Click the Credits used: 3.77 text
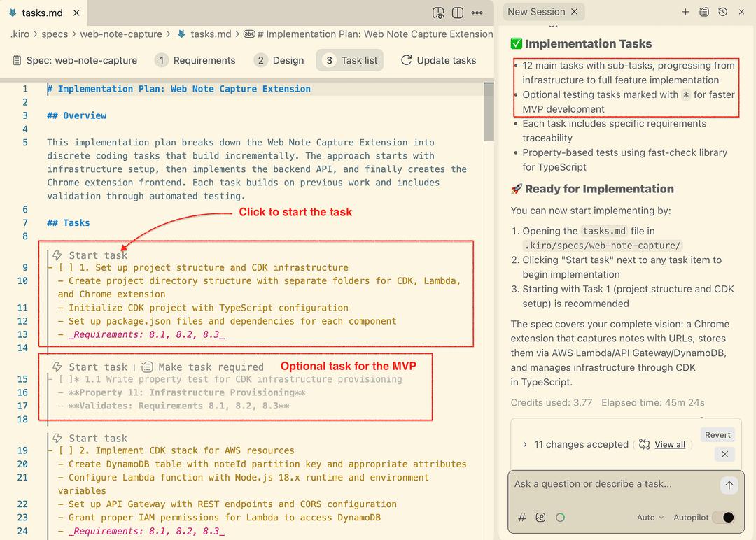This screenshot has height=540, width=756. [x=551, y=403]
